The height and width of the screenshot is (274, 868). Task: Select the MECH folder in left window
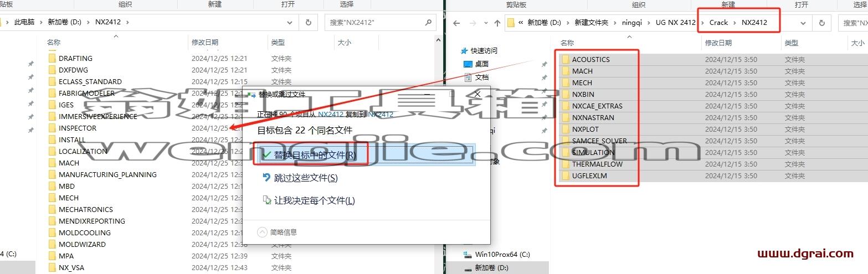(x=68, y=198)
